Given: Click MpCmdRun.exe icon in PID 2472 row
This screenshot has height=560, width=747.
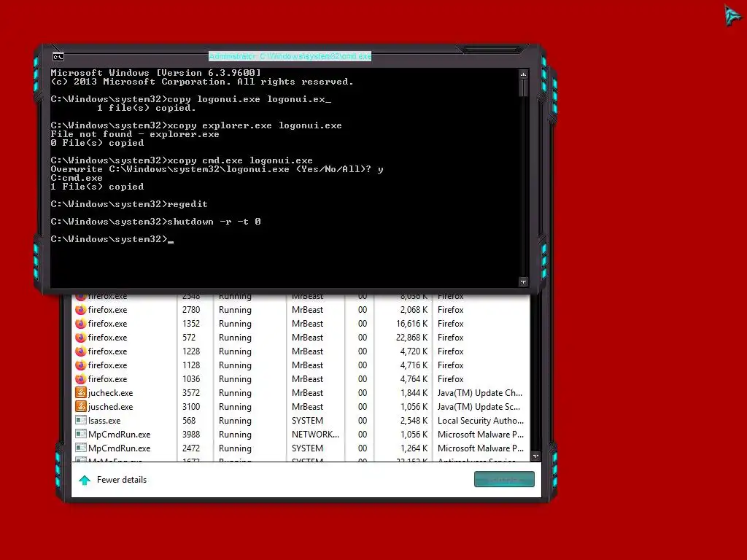Looking at the screenshot, I should 80,448.
